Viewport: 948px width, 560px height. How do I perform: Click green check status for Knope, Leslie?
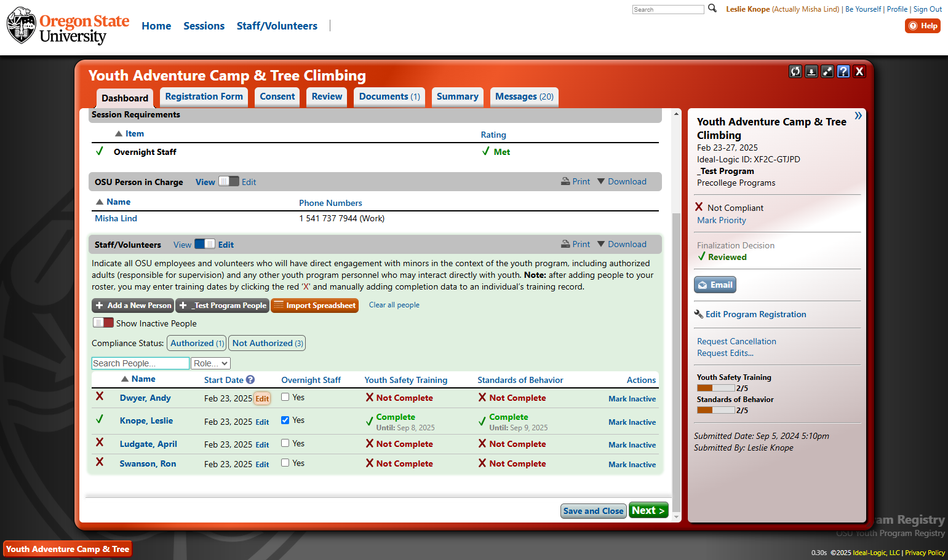tap(100, 419)
